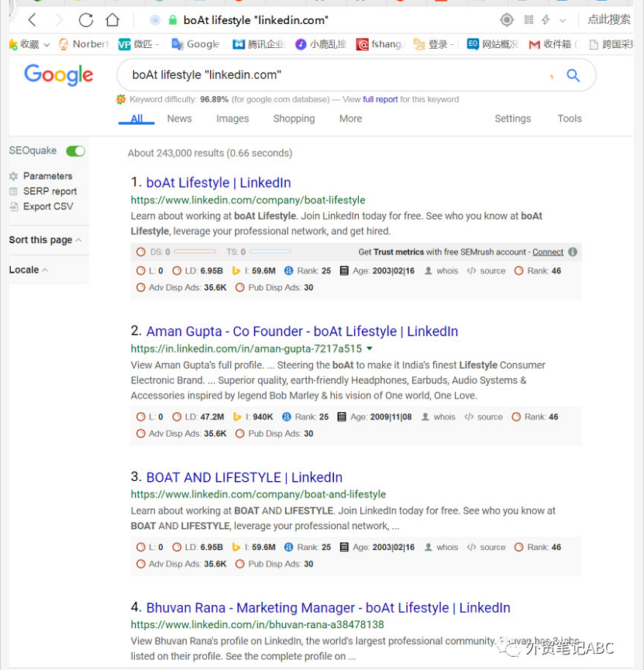644x670 pixels.
Task: Turn off the SEOquake toggle switch
Action: 76,151
